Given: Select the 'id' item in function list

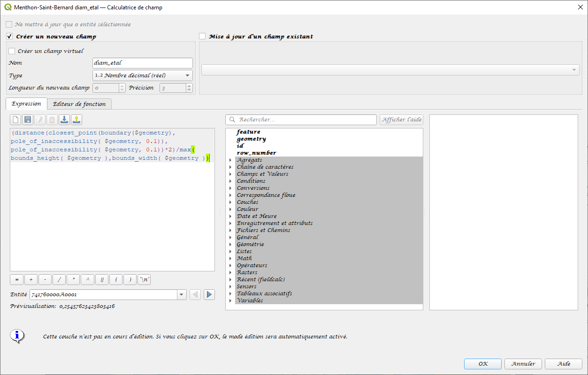Looking at the screenshot, I should pyautogui.click(x=240, y=146).
